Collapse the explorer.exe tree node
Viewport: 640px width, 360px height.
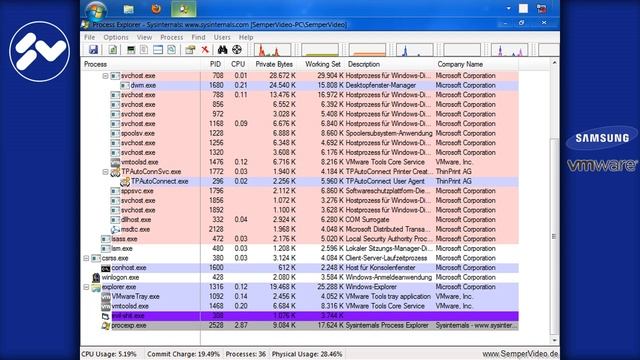[86, 287]
